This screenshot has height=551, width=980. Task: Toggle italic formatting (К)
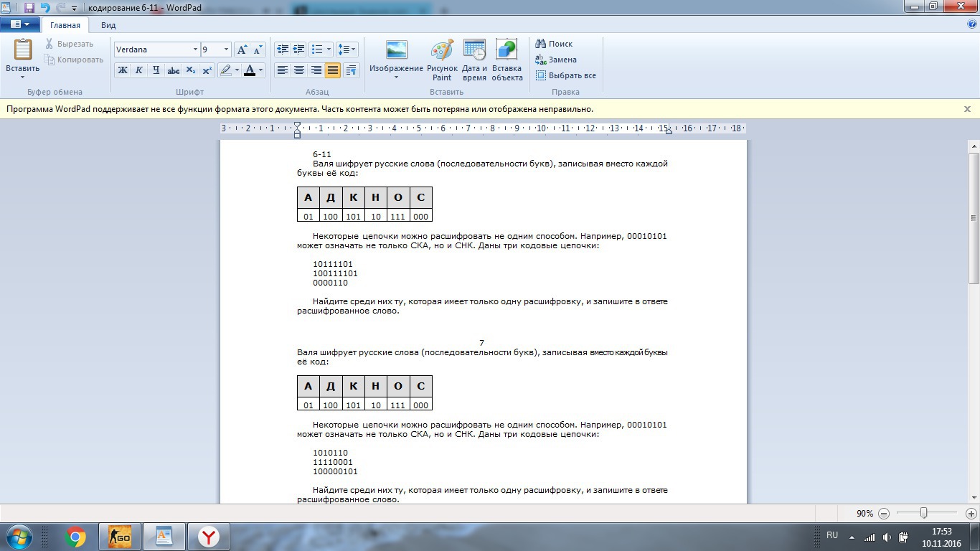[138, 70]
